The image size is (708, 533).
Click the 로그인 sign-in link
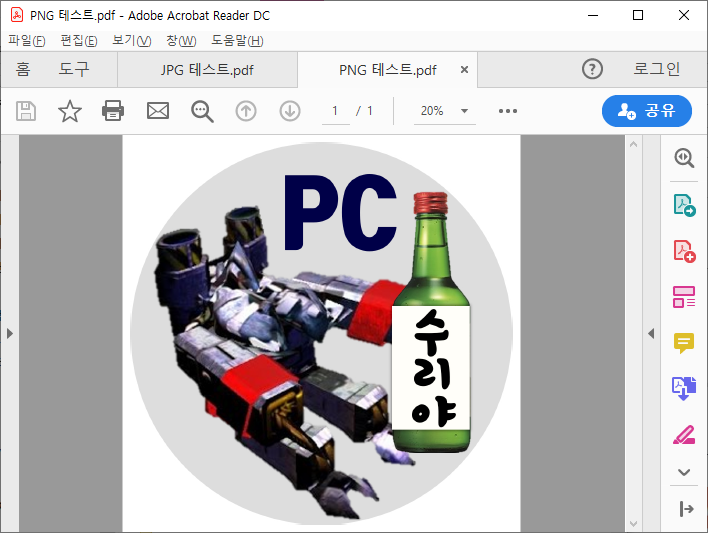[x=657, y=69]
